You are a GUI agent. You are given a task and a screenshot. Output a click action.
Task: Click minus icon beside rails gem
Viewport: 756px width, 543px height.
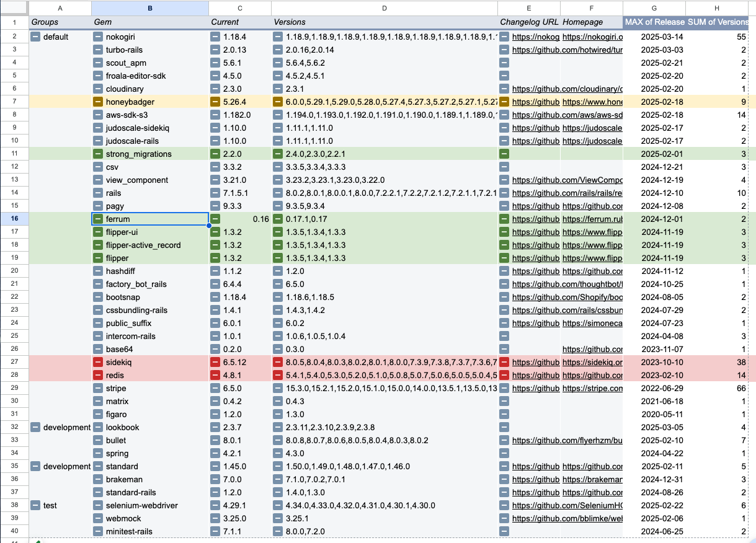(98, 193)
